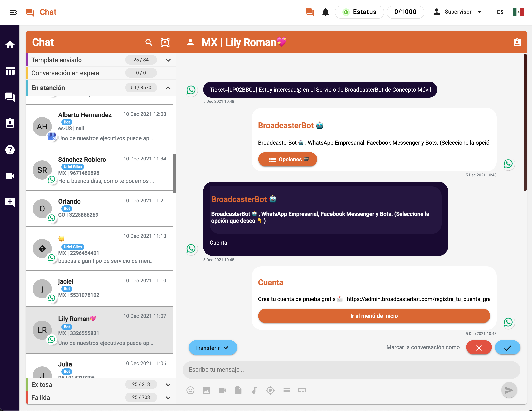Mark the conversation as approved
This screenshot has height=411, width=532.
[508, 347]
